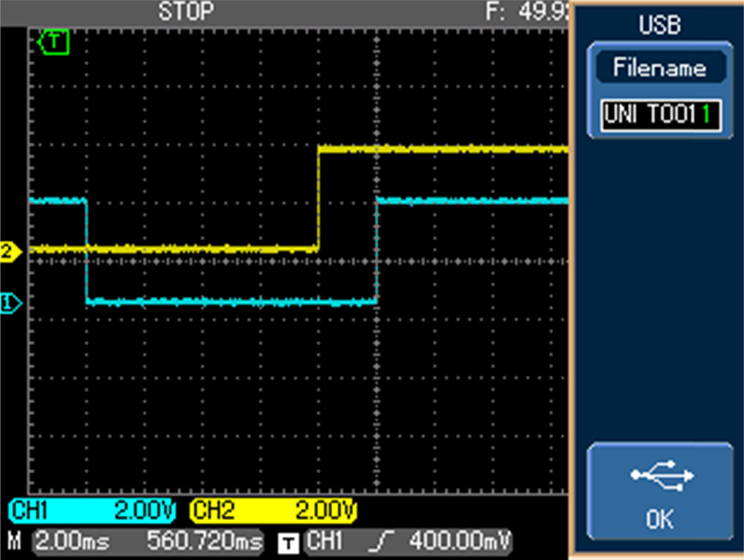744x560 pixels.
Task: Toggle the CH1 2.00V channel label
Action: (92, 510)
